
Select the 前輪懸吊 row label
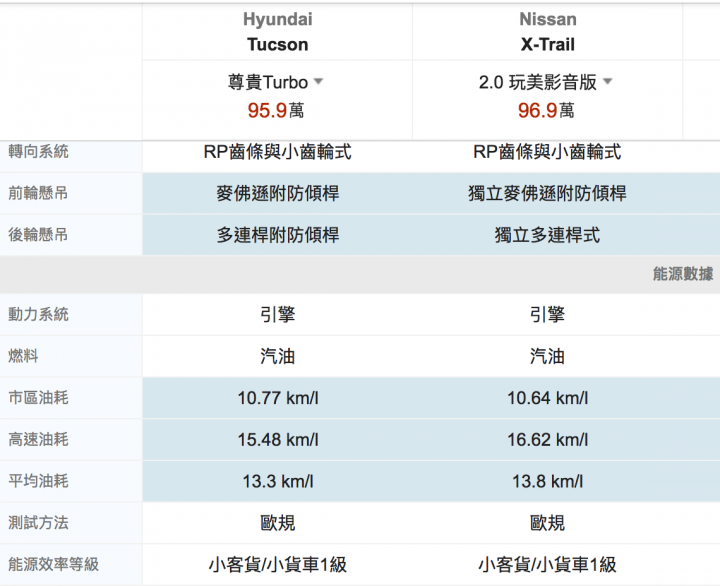[x=39, y=193]
